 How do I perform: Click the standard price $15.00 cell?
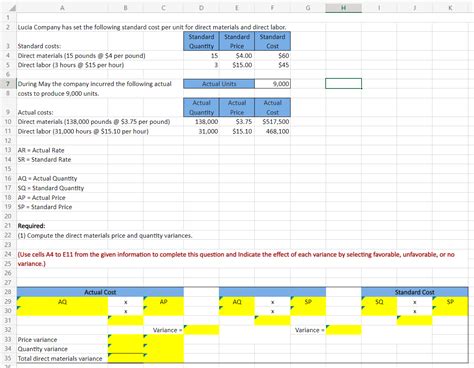pyautogui.click(x=237, y=65)
